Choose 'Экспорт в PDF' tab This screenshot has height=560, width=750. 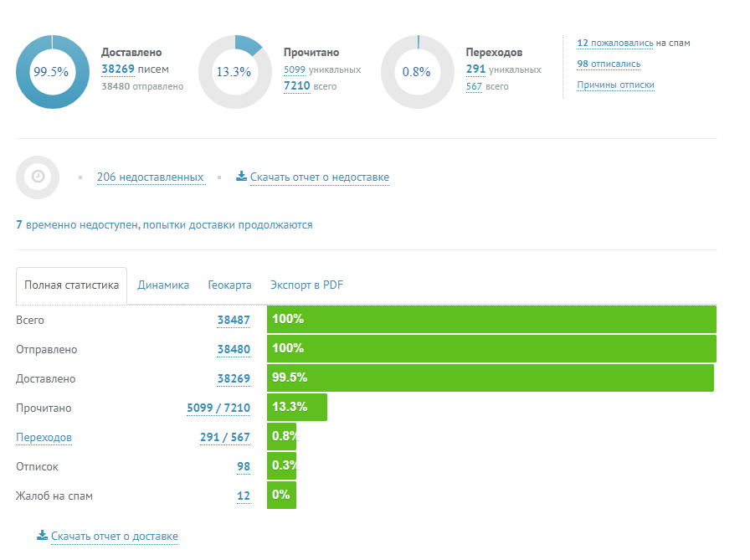306,285
